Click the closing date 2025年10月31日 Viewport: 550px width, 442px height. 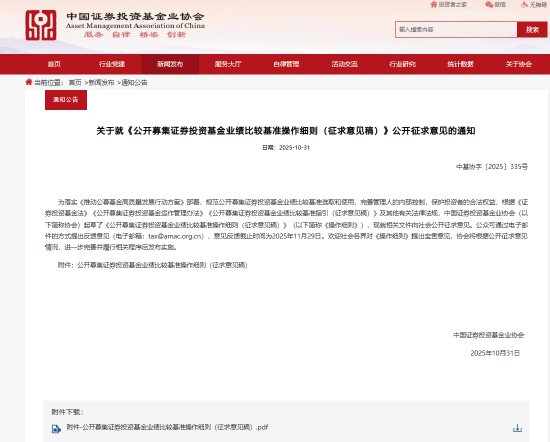point(495,353)
